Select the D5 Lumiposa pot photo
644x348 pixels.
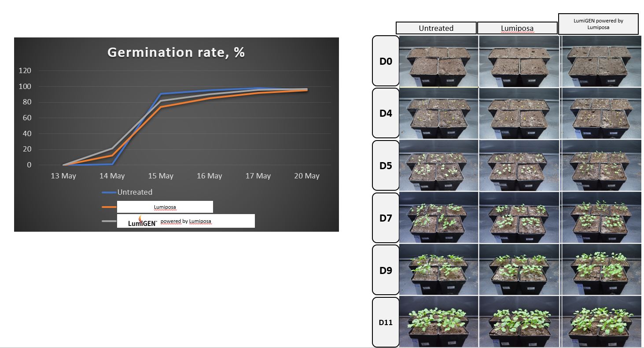pyautogui.click(x=518, y=166)
